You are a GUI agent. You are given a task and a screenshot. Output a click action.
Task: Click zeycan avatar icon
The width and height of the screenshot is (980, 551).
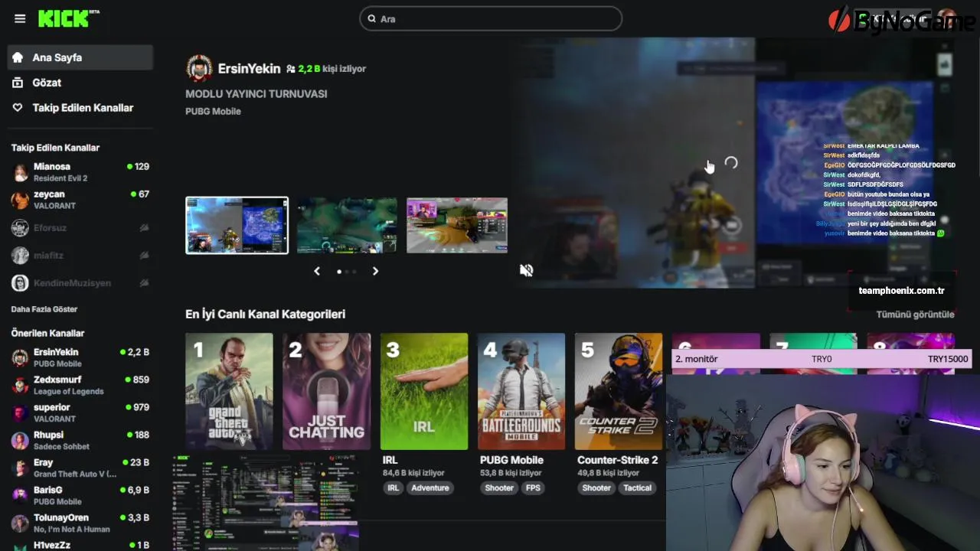[20, 201]
